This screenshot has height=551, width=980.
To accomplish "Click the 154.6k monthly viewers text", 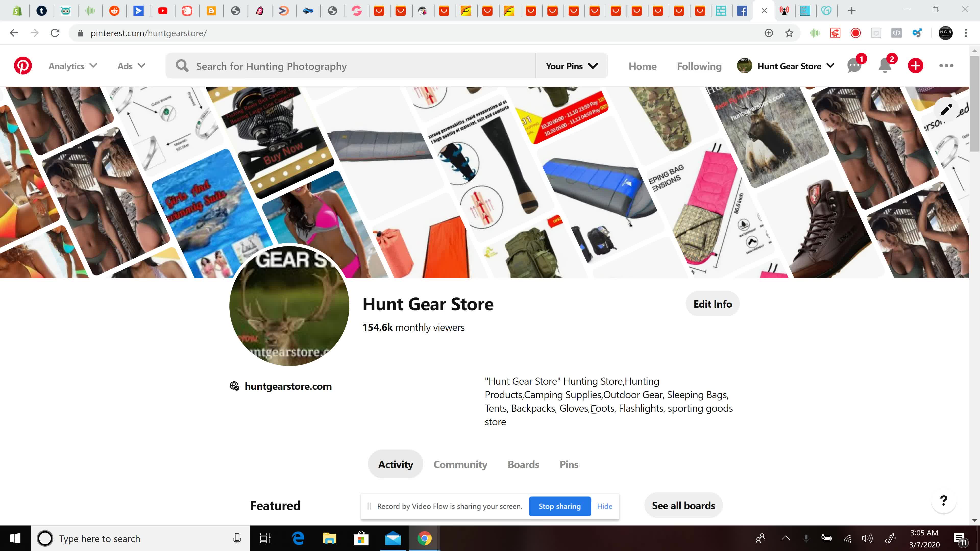I will click(413, 327).
